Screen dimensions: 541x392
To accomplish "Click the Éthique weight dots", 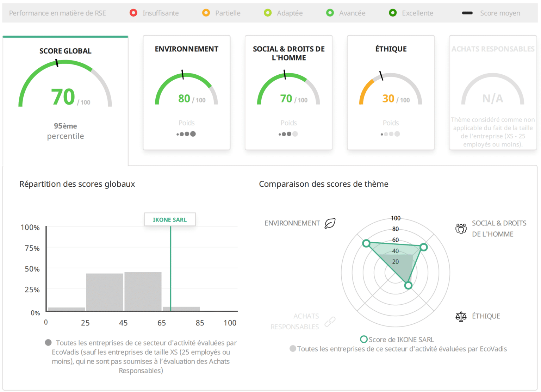I will tap(390, 134).
